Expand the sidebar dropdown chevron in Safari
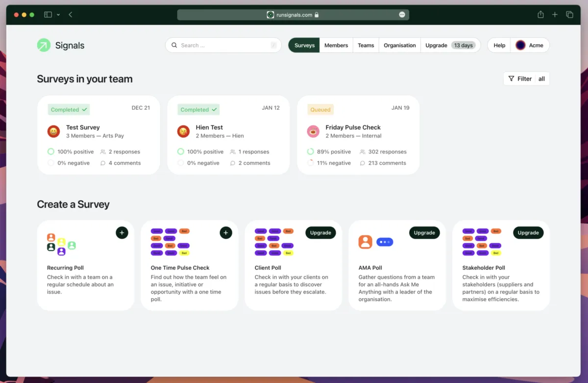The height and width of the screenshot is (383, 588). pyautogui.click(x=58, y=15)
